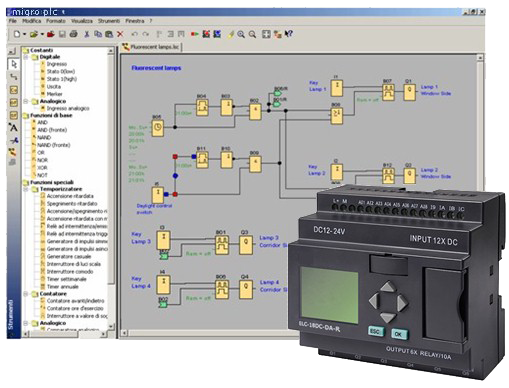Switch to Fluorescent lamps.lsc tab
Screen dimensions: 509x388
151,47
